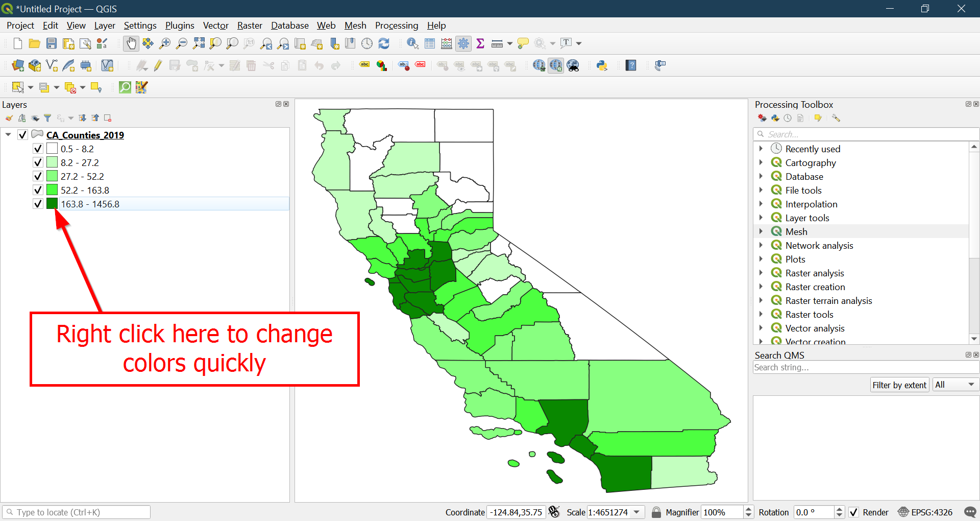Click the Save Project floppy disk icon
This screenshot has height=521, width=980.
point(52,44)
